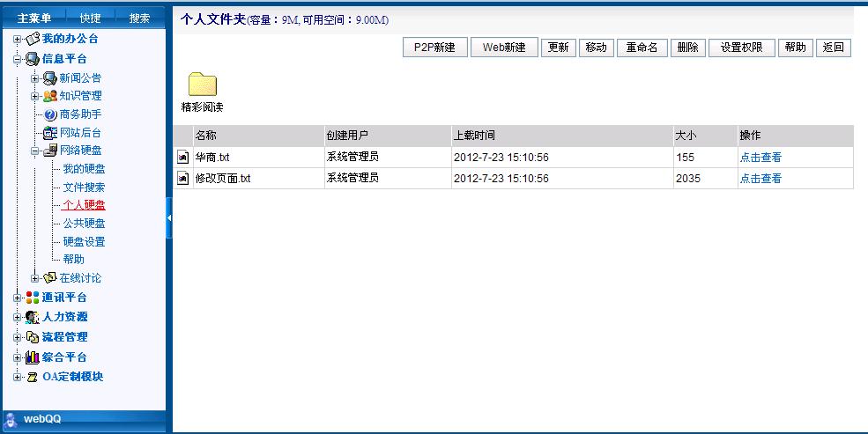Expand the 我的办公台 tree node
The width and height of the screenshot is (868, 434).
(18, 40)
